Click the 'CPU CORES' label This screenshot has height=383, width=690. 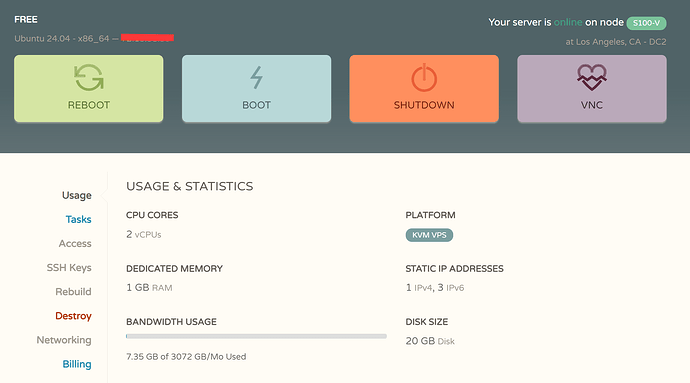tap(152, 215)
